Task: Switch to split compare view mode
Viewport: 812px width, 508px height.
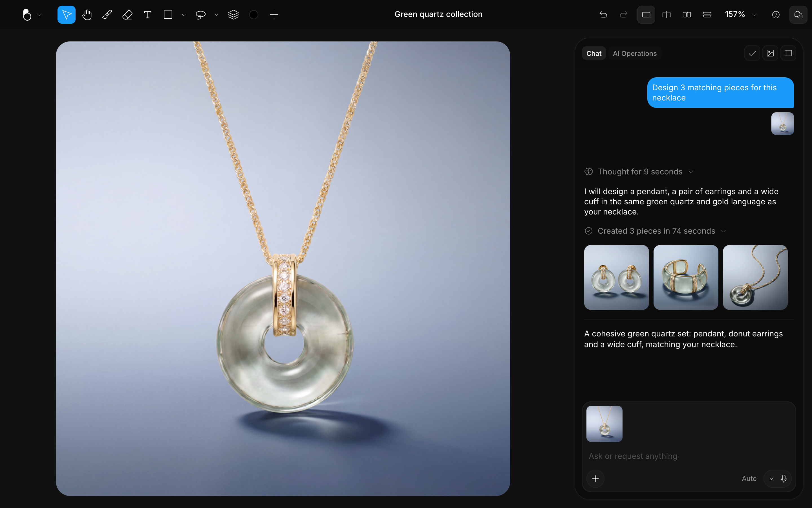Action: [667, 14]
